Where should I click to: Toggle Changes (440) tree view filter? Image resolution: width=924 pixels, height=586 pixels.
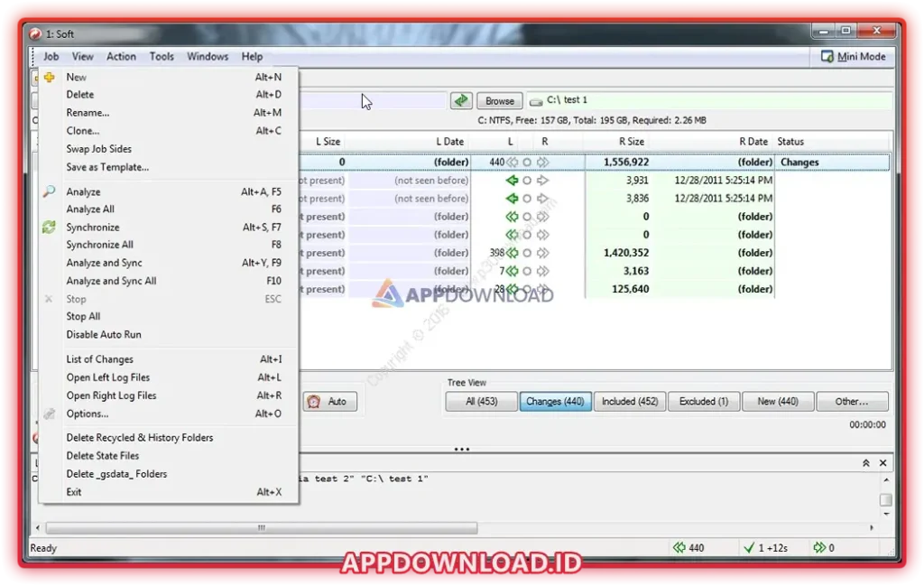tap(555, 402)
